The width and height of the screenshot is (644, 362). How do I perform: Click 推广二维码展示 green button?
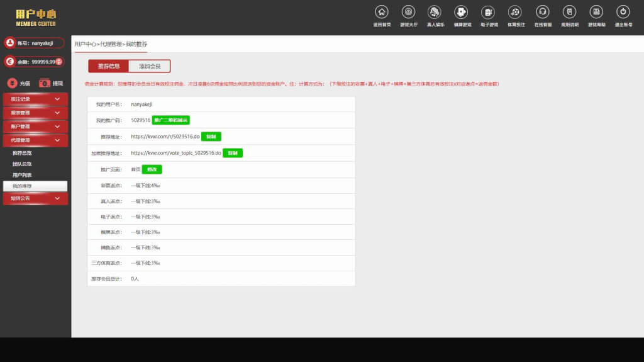tap(171, 120)
